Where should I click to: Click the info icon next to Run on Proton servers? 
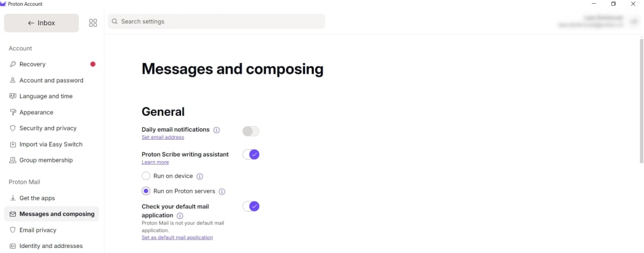(222, 191)
